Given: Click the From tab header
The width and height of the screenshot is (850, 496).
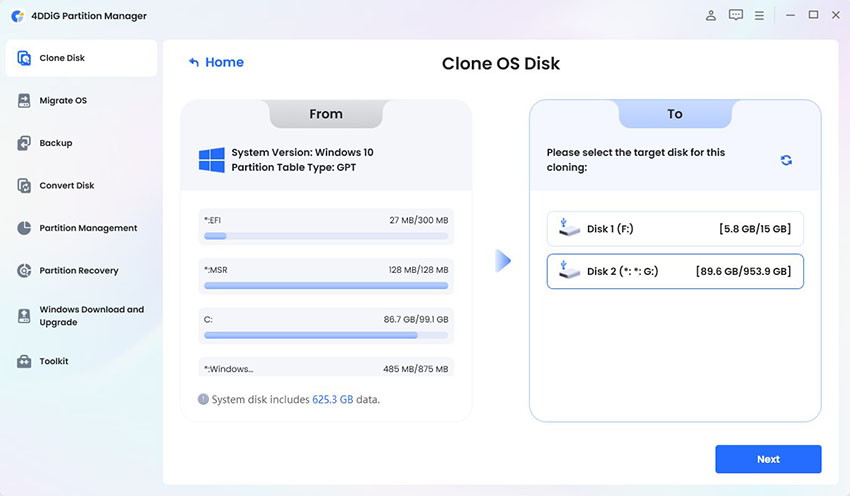Looking at the screenshot, I should coord(326,114).
